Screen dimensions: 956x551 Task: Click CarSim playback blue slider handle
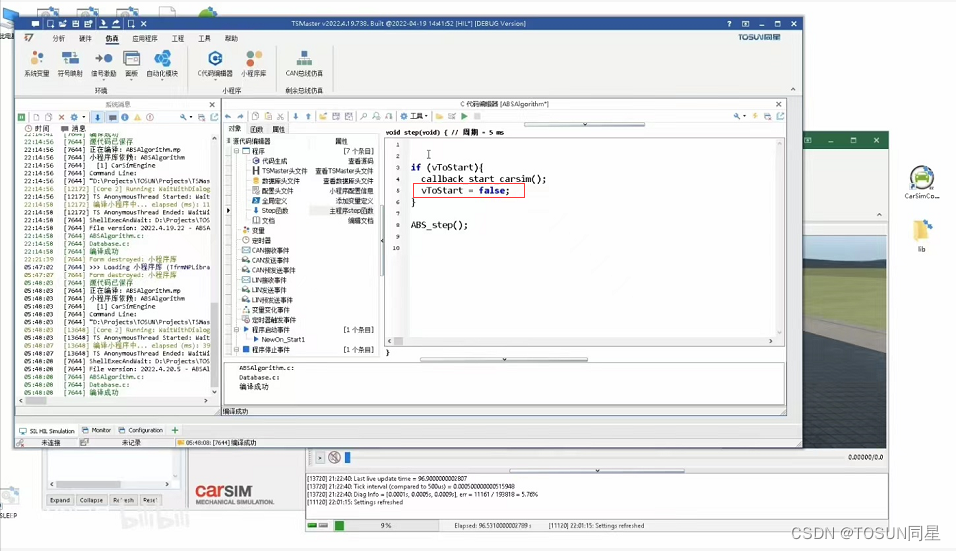click(348, 457)
